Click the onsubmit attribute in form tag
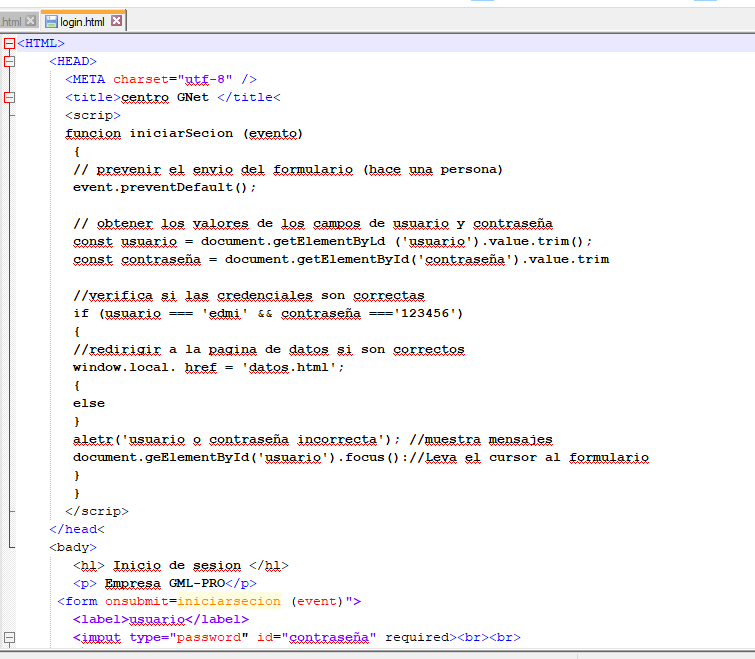 point(139,601)
